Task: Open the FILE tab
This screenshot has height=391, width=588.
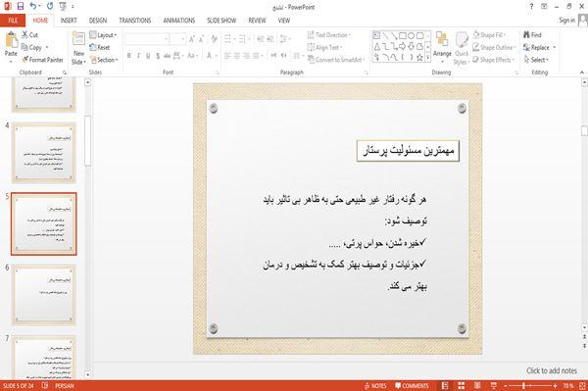Action: [13, 21]
